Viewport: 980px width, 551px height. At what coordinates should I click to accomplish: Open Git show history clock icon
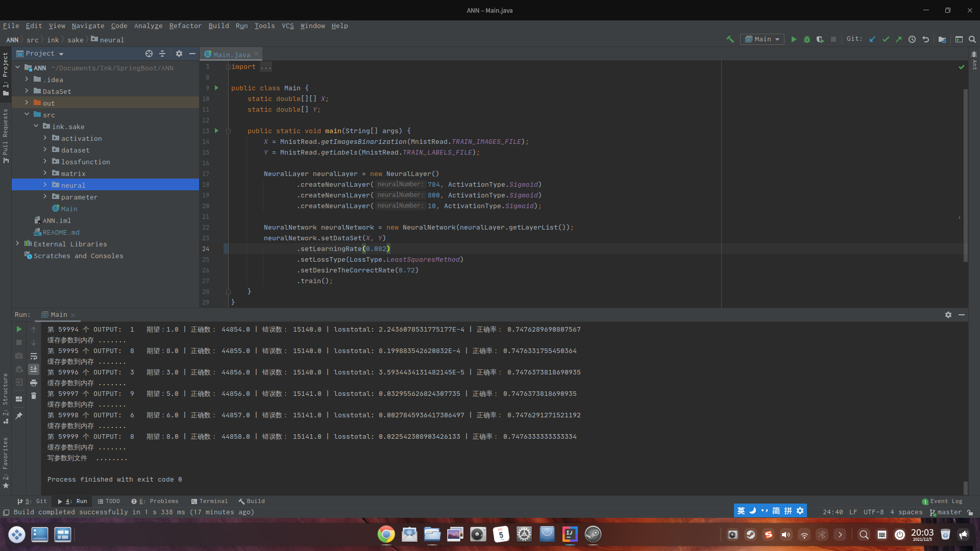pyautogui.click(x=912, y=39)
